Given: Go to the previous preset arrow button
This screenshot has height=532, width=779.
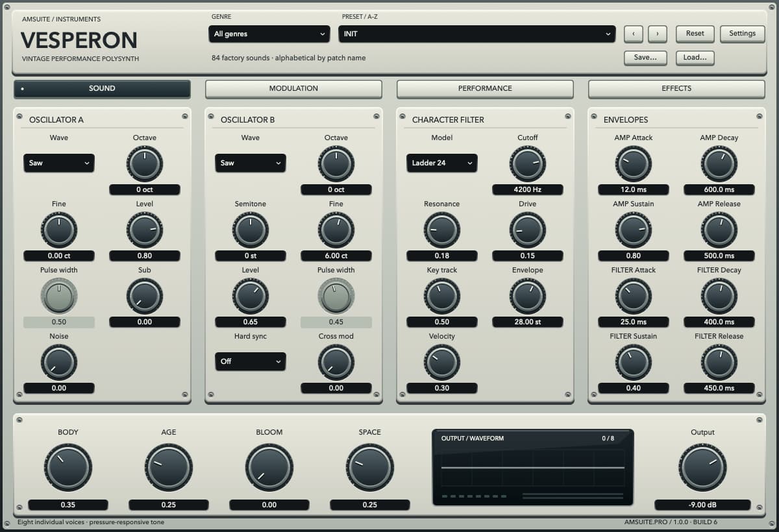Looking at the screenshot, I should point(634,34).
